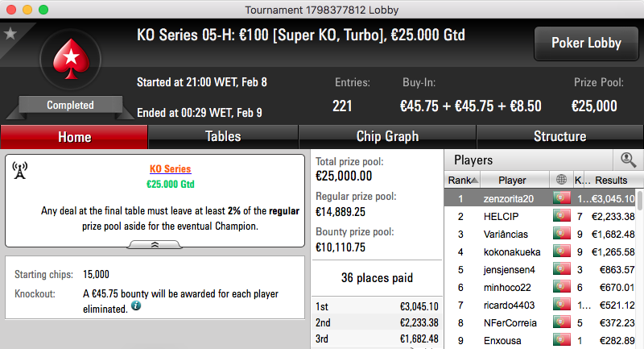Screen dimensions: 644x349
Task: Open the Chip Graph tab
Action: point(387,136)
